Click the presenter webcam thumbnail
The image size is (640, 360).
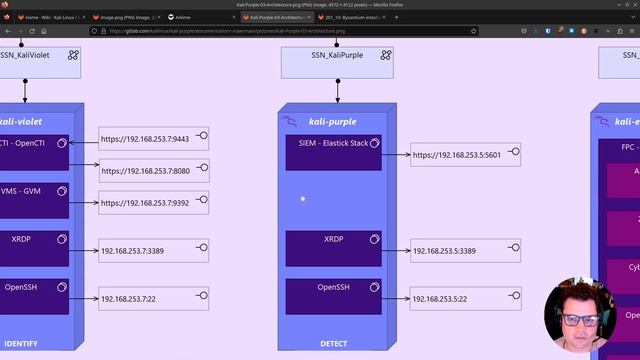coord(580,315)
